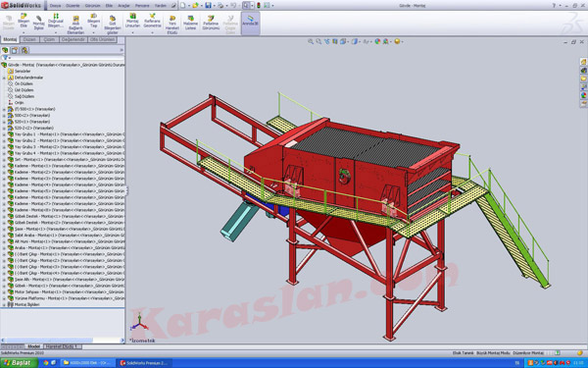The image size is (588, 368).
Task: Select the Ön Düzlem plane in the tree
Action: [24, 83]
